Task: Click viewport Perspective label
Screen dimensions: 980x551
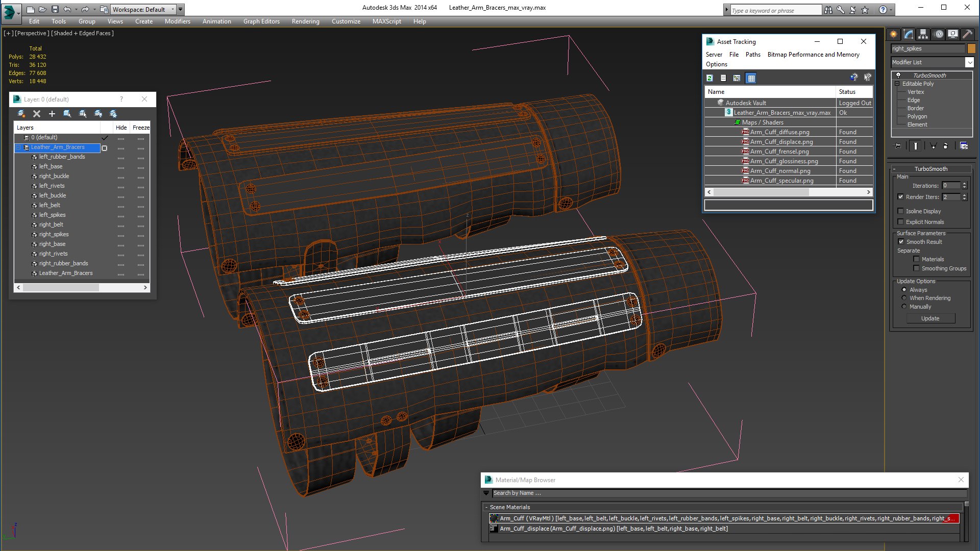Action: pos(32,33)
